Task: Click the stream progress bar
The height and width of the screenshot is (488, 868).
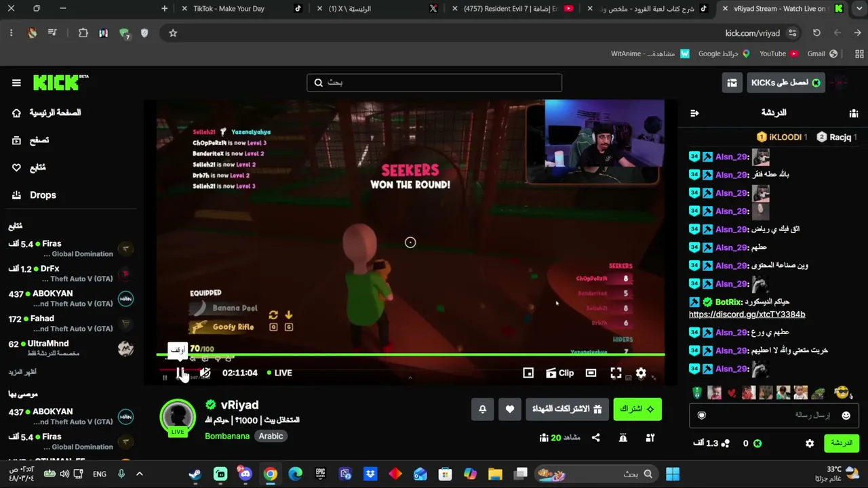Action: click(x=410, y=354)
